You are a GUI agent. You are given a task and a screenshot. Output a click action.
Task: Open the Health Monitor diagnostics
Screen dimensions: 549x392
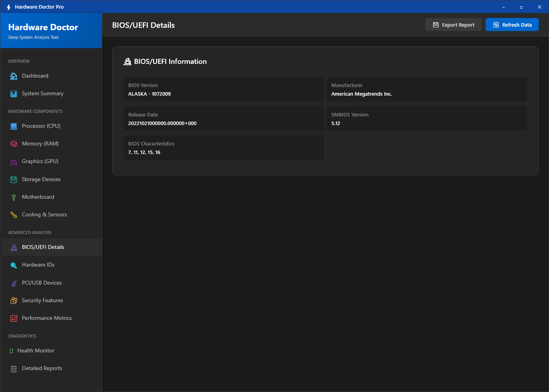51,351
